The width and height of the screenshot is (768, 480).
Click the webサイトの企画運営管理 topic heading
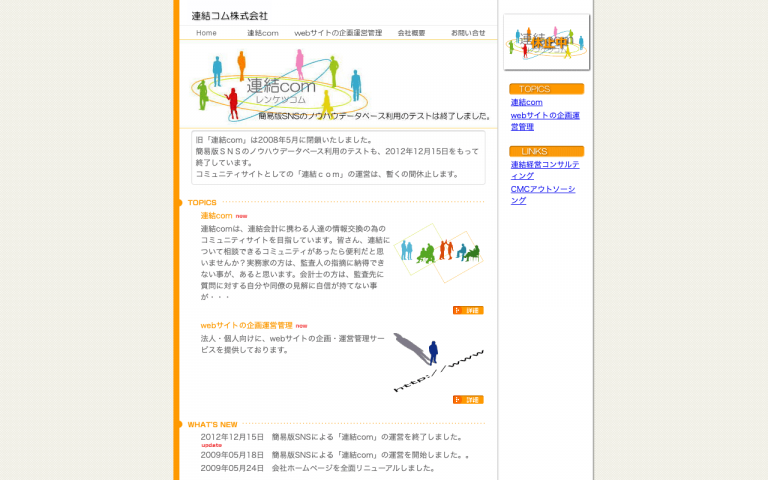[x=246, y=325]
